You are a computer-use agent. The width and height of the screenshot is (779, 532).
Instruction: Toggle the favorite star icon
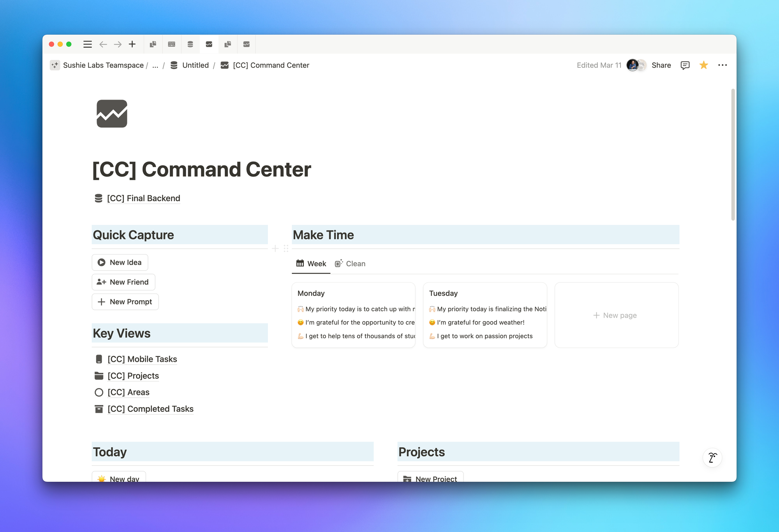[703, 65]
